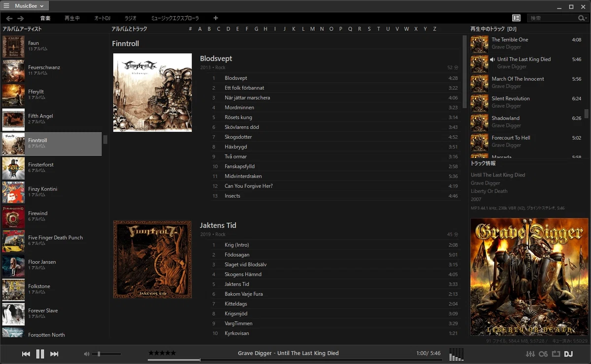Seek within the playback progress bar
Image resolution: width=591 pixels, height=364 pixels.
pos(295,360)
